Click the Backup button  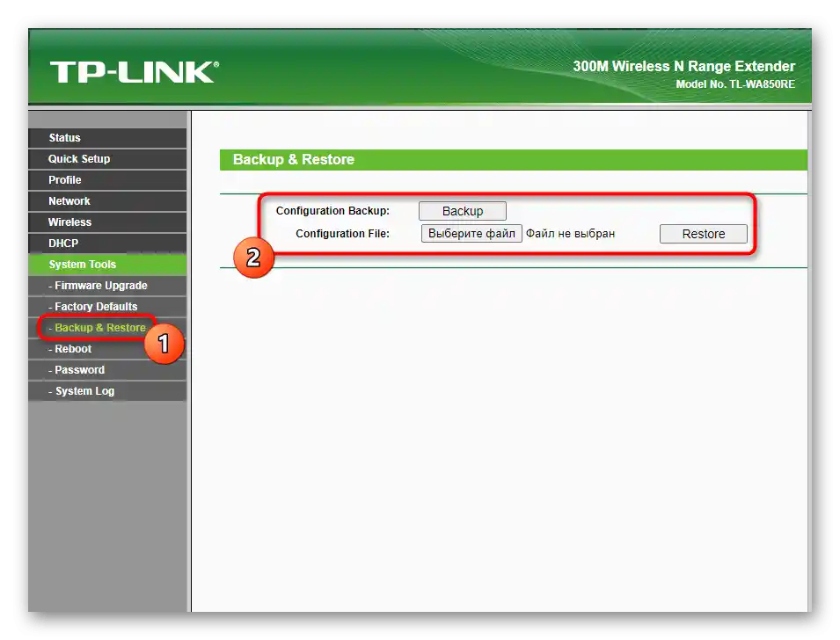[463, 211]
